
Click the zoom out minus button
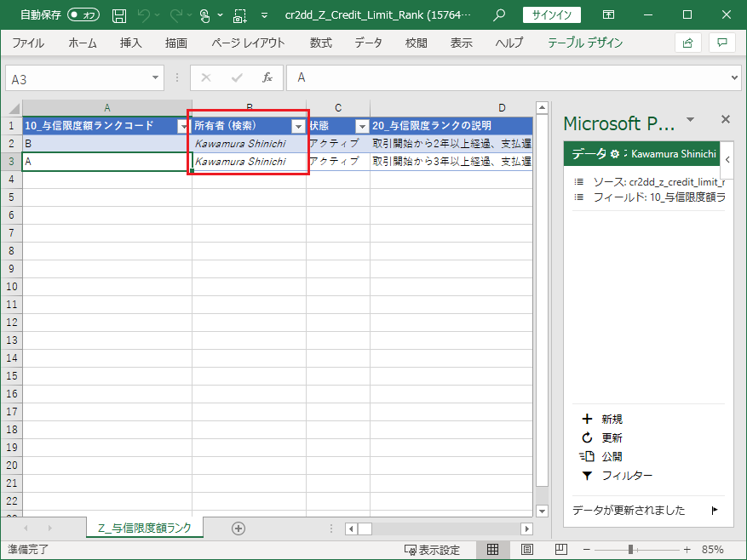click(587, 550)
